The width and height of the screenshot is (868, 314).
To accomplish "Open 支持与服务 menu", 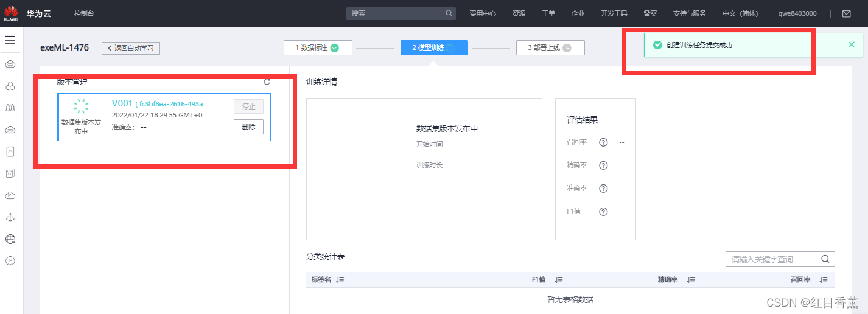I will (690, 13).
